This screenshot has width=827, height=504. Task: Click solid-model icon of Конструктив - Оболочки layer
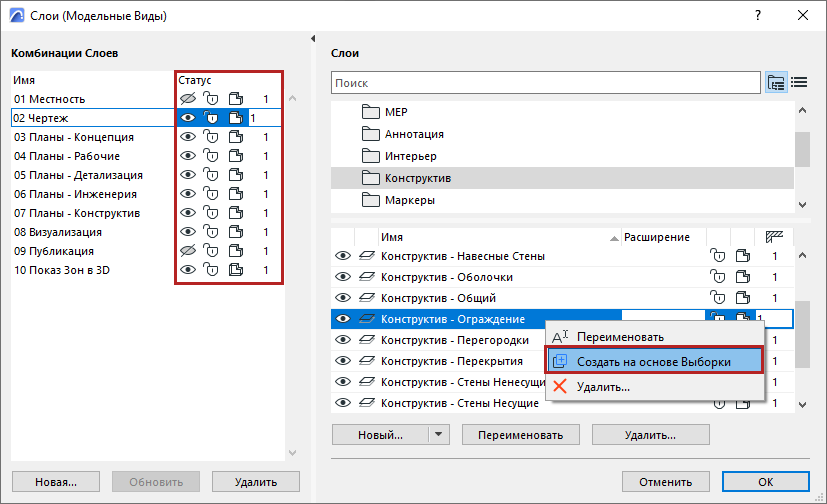(741, 277)
